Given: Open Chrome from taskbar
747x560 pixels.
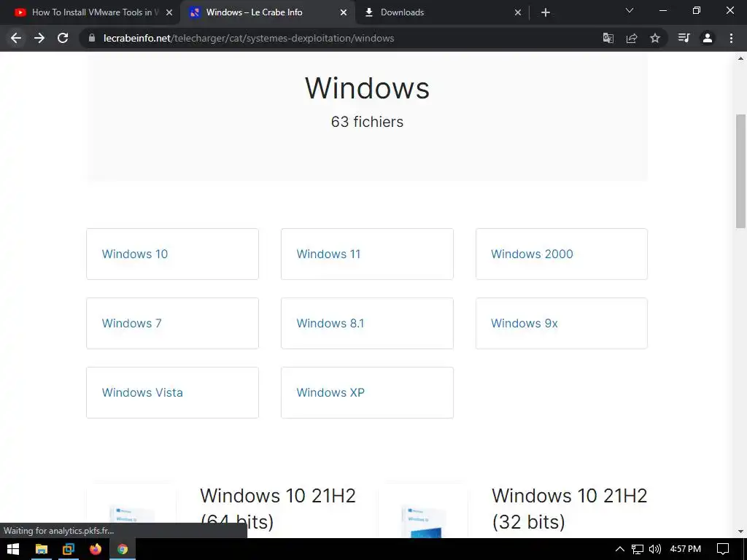Looking at the screenshot, I should click(123, 549).
